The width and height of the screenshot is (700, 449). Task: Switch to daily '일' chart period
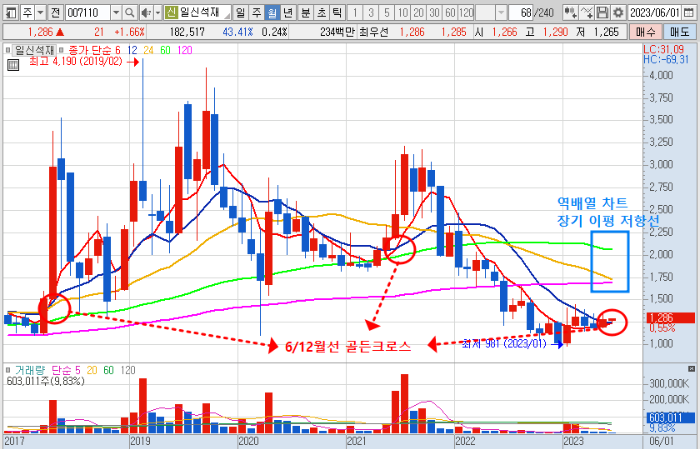point(241,12)
